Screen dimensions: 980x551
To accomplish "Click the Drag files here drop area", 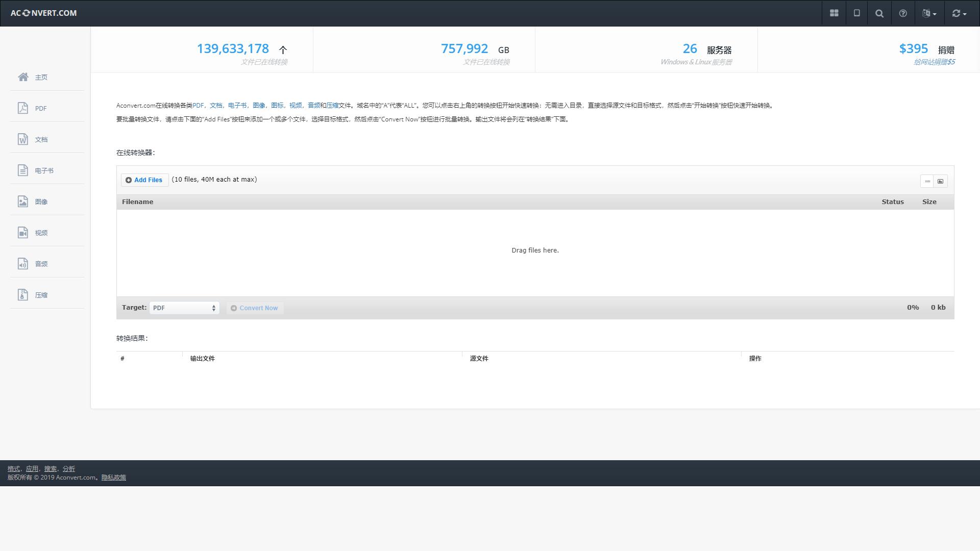I will coord(535,251).
